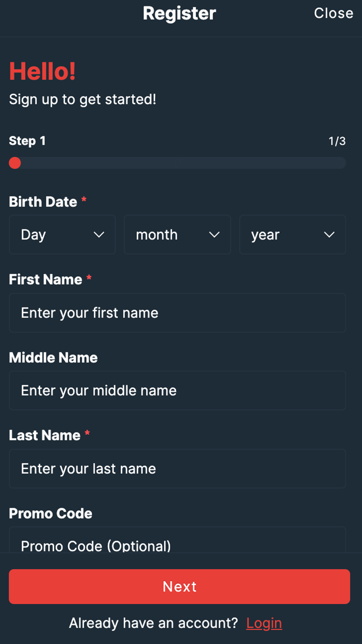Click the 1/3 step counter
Viewport: 362px width, 644px height.
point(337,141)
